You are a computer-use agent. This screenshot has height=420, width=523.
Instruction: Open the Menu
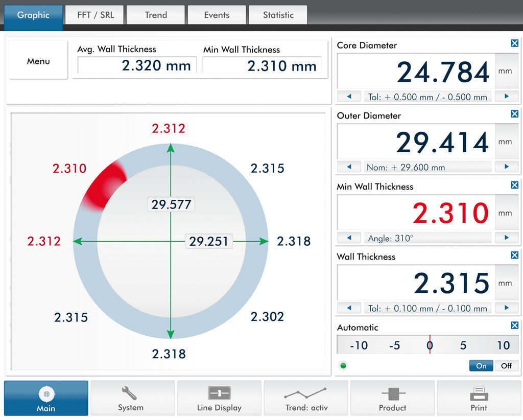pyautogui.click(x=38, y=60)
